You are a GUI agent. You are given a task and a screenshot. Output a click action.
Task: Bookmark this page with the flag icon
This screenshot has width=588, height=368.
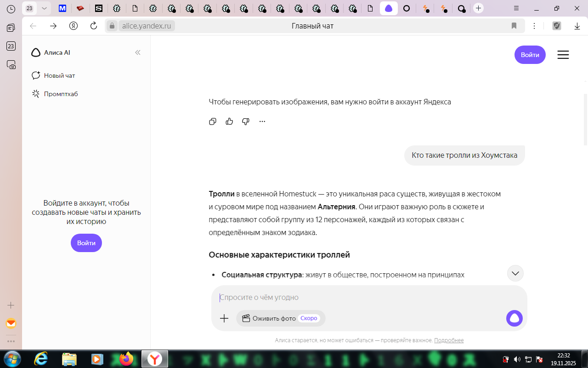(514, 26)
